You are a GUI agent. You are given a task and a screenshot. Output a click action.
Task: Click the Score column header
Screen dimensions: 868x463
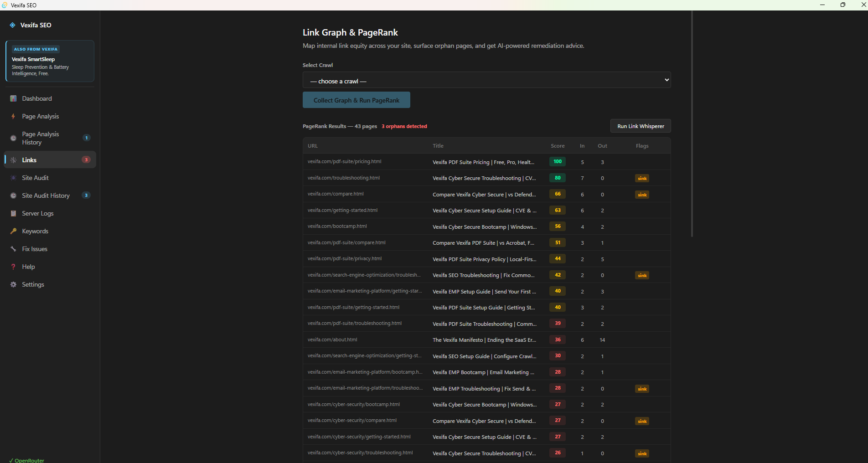point(558,146)
